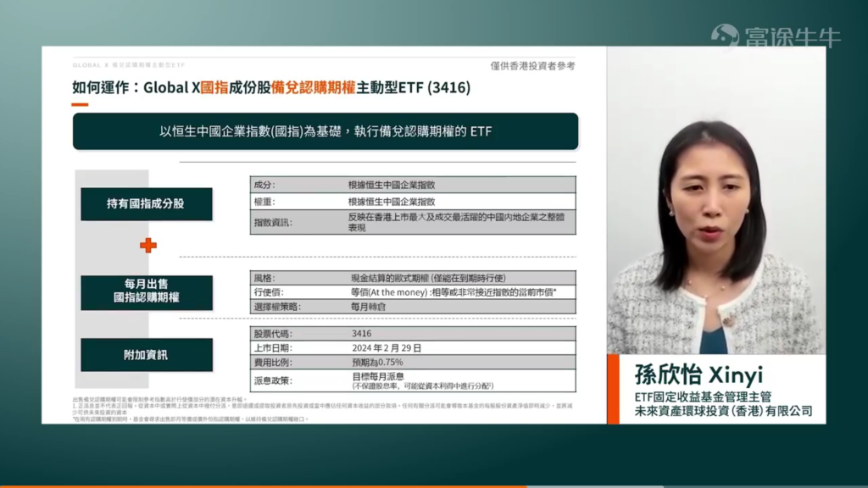Image resolution: width=868 pixels, height=488 pixels.
Task: Select the 每月出售國指認購期權 box
Action: point(147,292)
